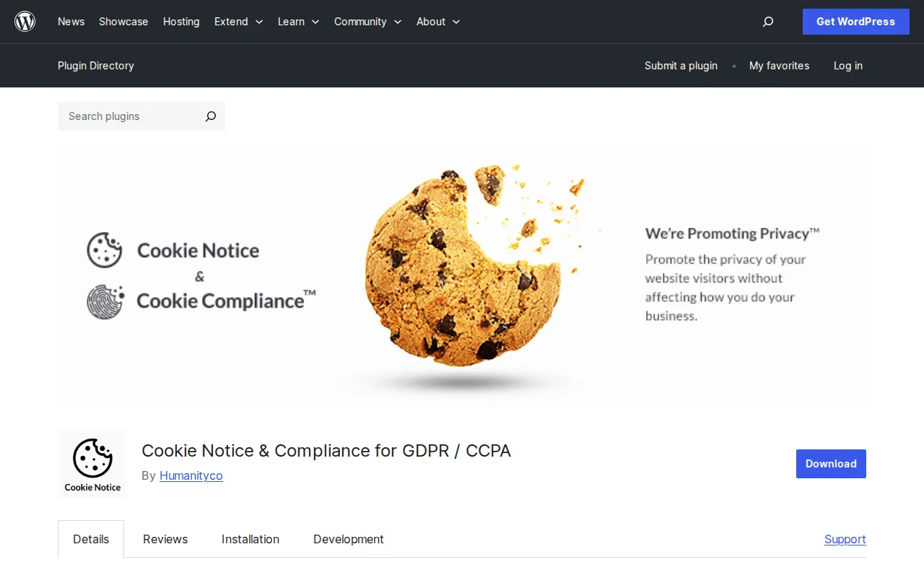Navigate to Submit a plugin
Screen dimensions: 924x578
[681, 66]
